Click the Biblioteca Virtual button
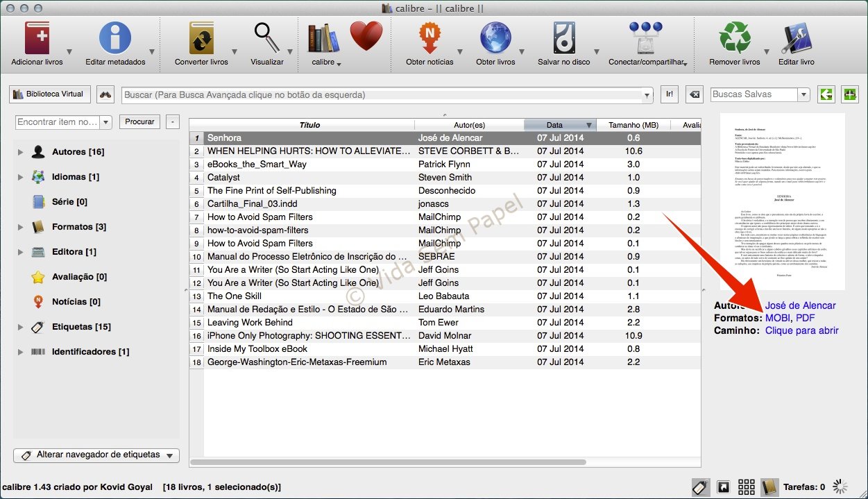This screenshot has width=868, height=499. (x=49, y=94)
